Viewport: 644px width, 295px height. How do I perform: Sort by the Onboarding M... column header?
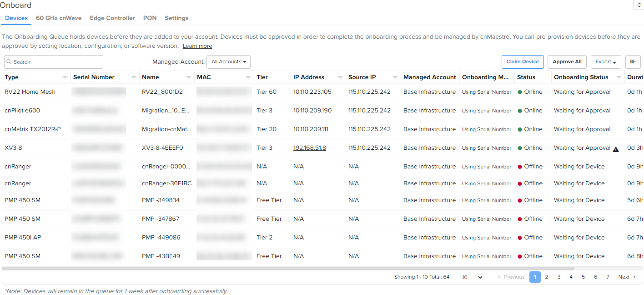485,77
